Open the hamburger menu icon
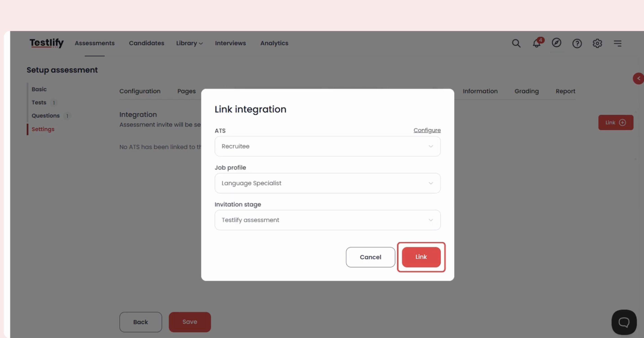 pyautogui.click(x=617, y=43)
